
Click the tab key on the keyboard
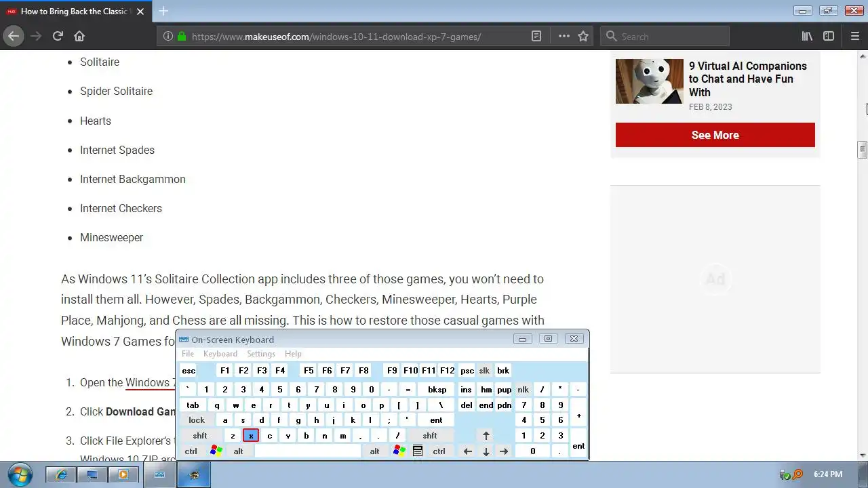pos(193,405)
